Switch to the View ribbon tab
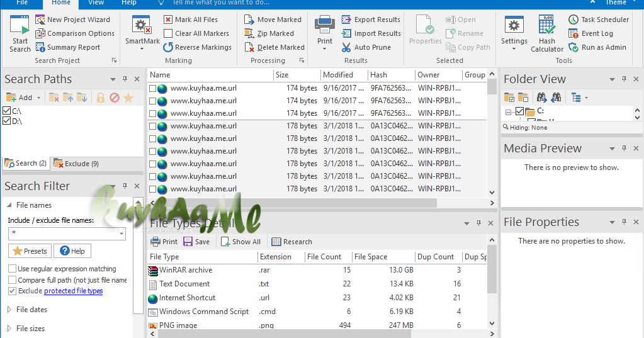644x338 pixels. [96, 3]
